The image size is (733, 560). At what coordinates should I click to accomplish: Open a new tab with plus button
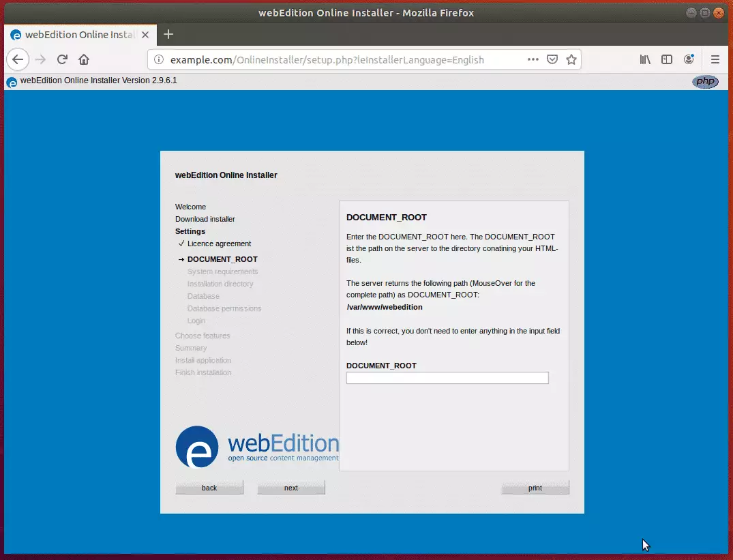click(x=168, y=34)
